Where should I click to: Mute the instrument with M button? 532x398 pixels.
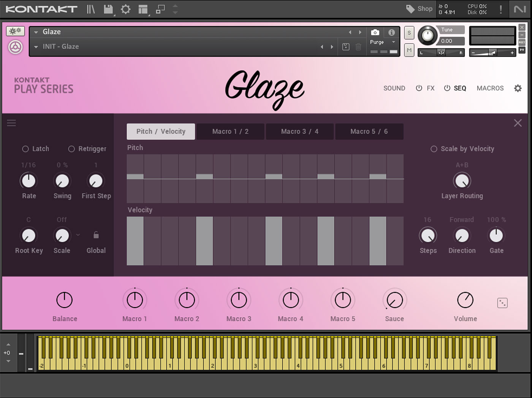click(409, 50)
